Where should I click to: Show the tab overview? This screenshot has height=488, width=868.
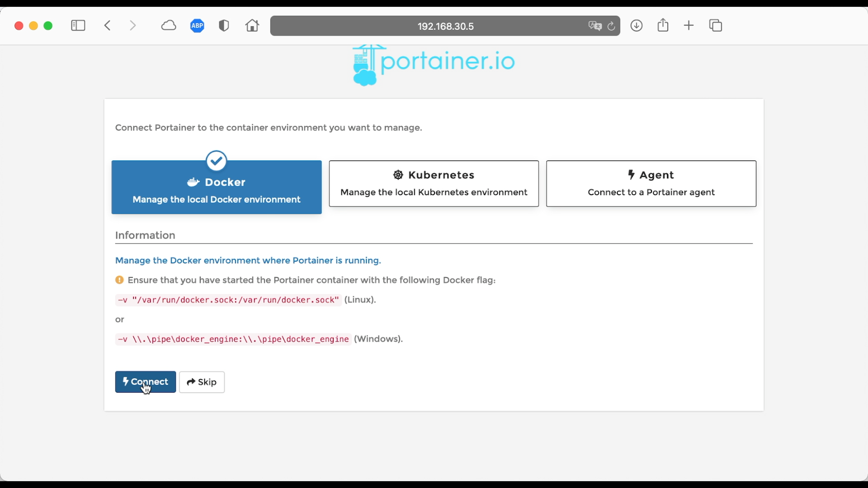point(716,26)
